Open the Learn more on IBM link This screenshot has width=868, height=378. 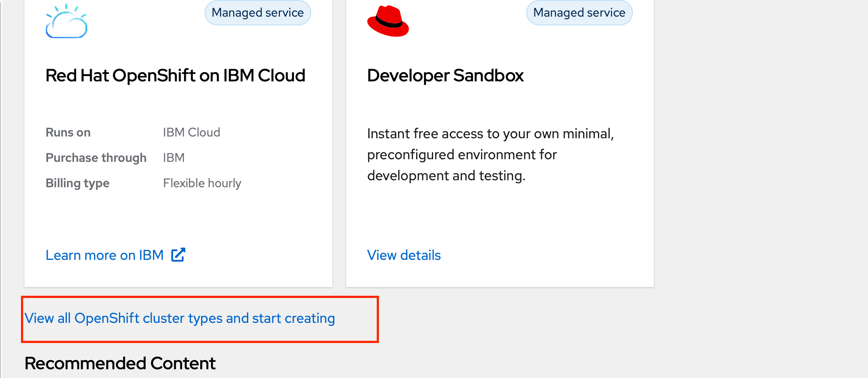click(x=105, y=255)
